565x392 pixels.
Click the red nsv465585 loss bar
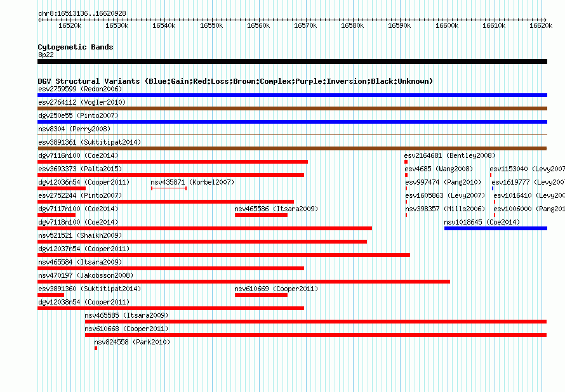click(316, 322)
